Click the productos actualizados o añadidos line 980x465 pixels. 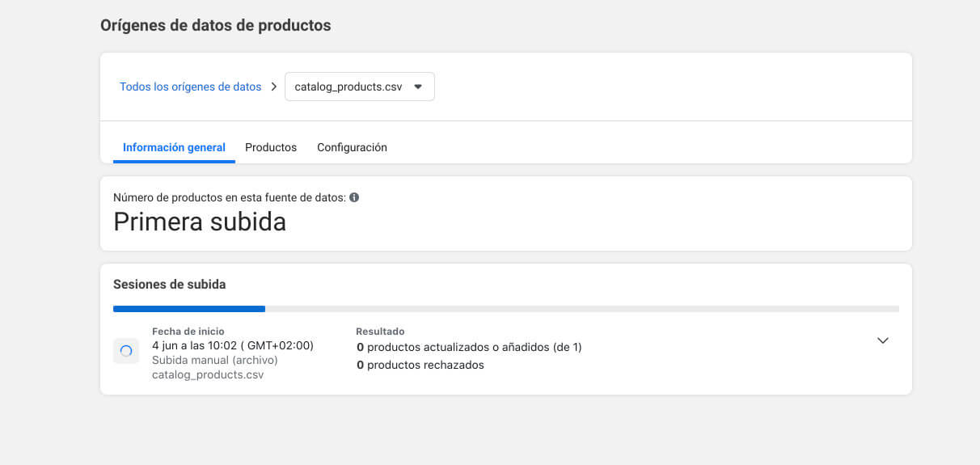tap(469, 347)
